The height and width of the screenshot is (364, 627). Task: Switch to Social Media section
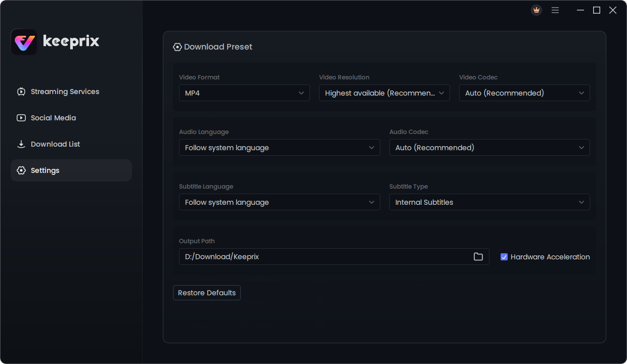(x=71, y=118)
